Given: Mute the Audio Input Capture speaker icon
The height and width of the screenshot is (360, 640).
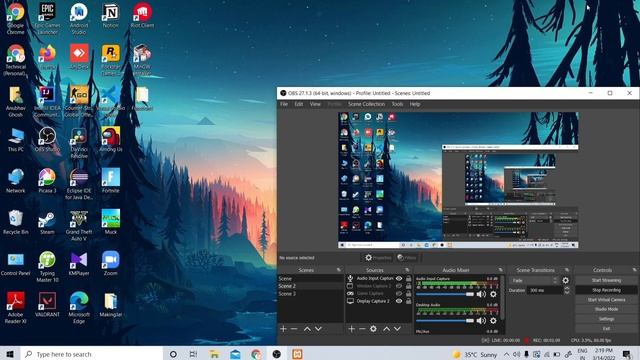Looking at the screenshot, I should [482, 294].
